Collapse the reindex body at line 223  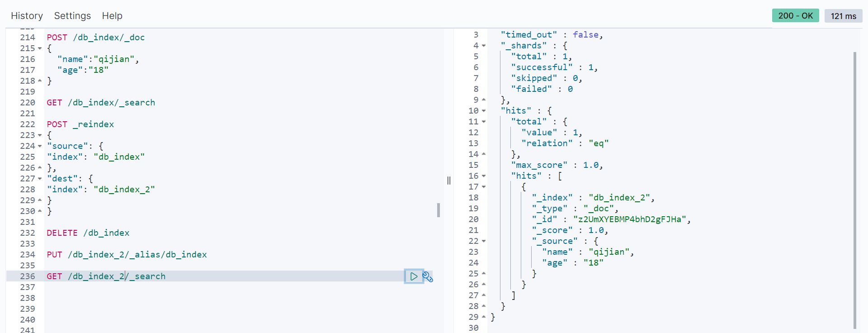click(40, 135)
